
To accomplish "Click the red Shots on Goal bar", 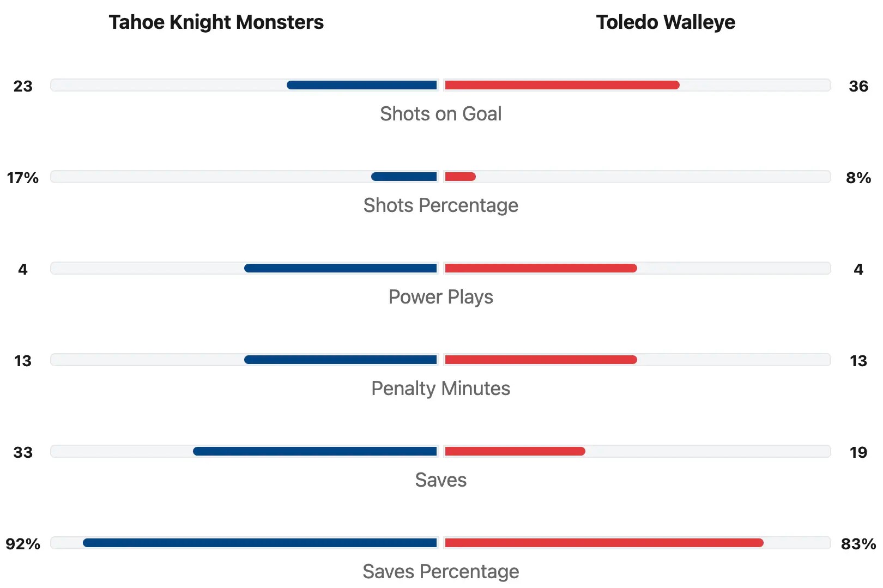I will pyautogui.click(x=562, y=85).
